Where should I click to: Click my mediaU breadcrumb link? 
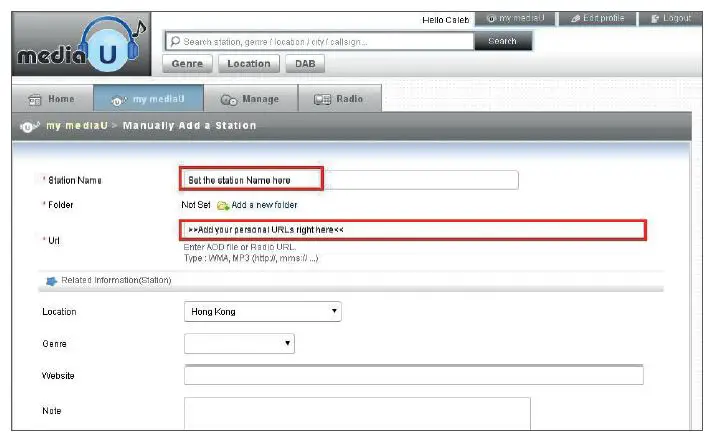click(x=77, y=126)
